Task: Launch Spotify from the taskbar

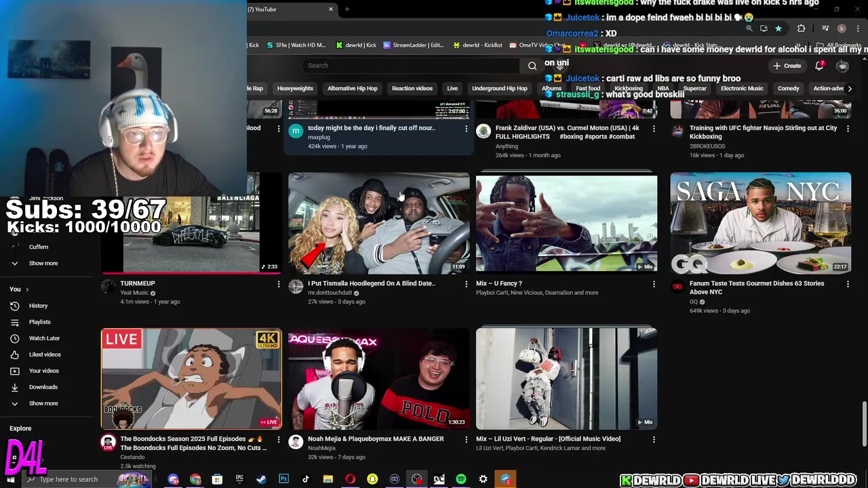Action: 461,479
